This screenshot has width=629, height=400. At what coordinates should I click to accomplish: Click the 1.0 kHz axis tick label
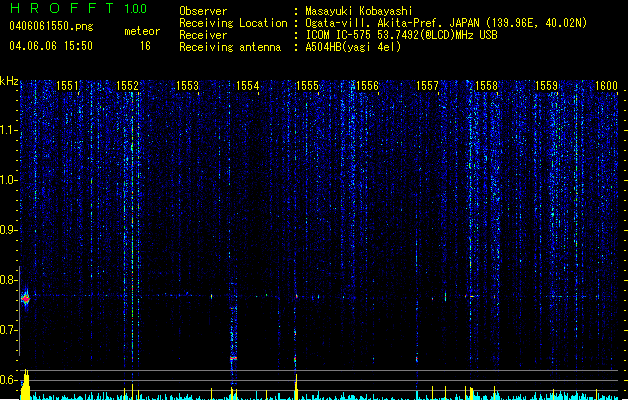(7, 180)
